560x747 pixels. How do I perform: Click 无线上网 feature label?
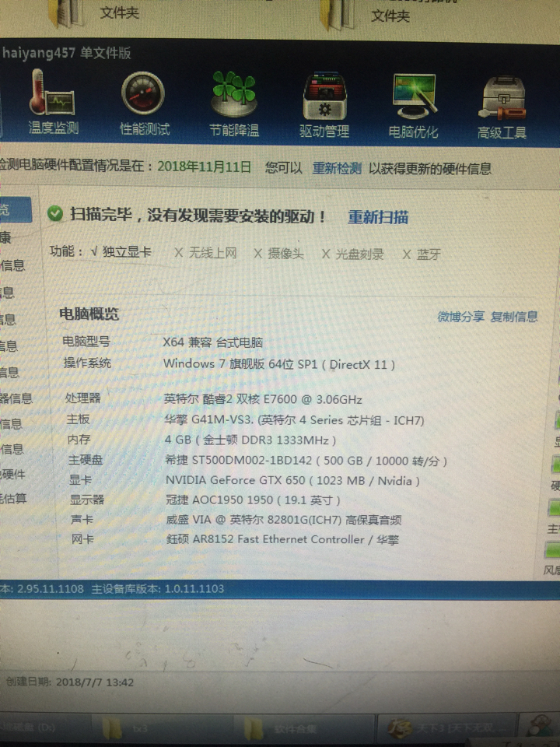(x=212, y=252)
